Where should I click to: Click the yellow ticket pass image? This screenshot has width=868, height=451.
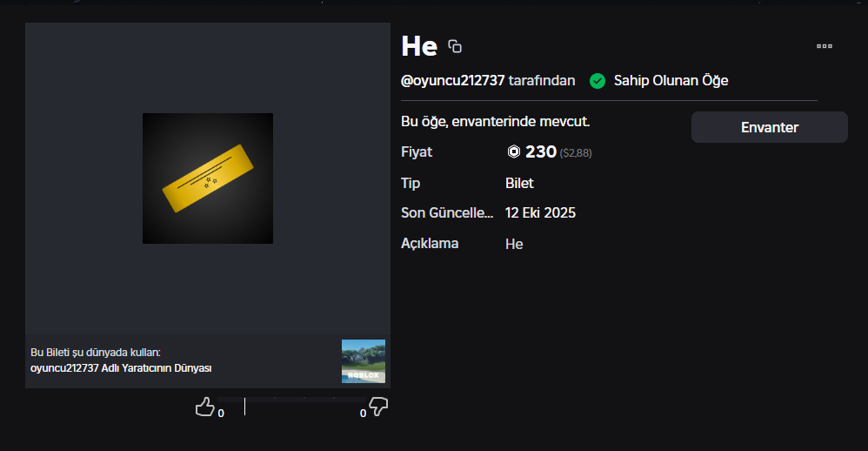(208, 178)
